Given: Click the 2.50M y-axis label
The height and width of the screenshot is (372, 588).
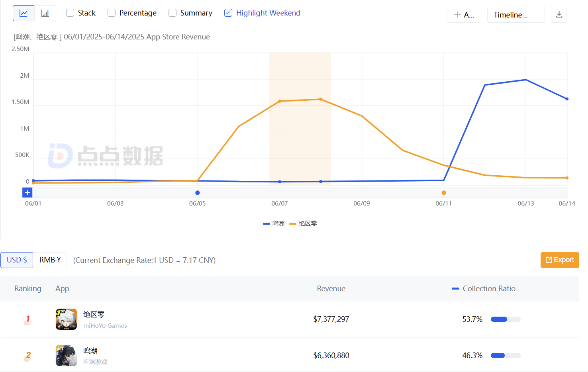Looking at the screenshot, I should pyautogui.click(x=20, y=49).
